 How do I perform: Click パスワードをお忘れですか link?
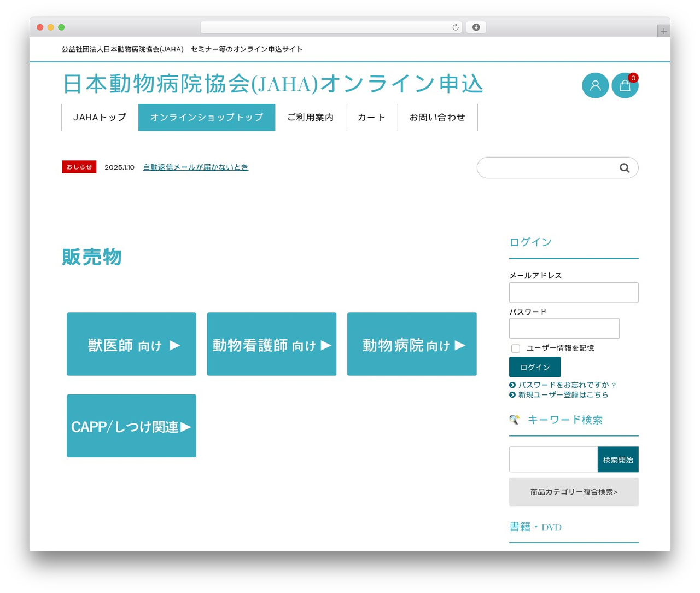point(568,385)
